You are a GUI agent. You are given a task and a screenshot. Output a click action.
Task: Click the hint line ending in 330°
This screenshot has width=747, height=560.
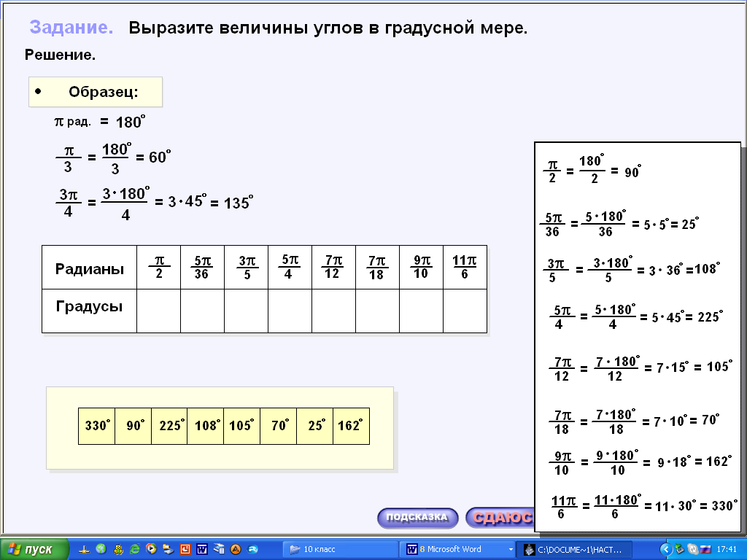click(644, 507)
